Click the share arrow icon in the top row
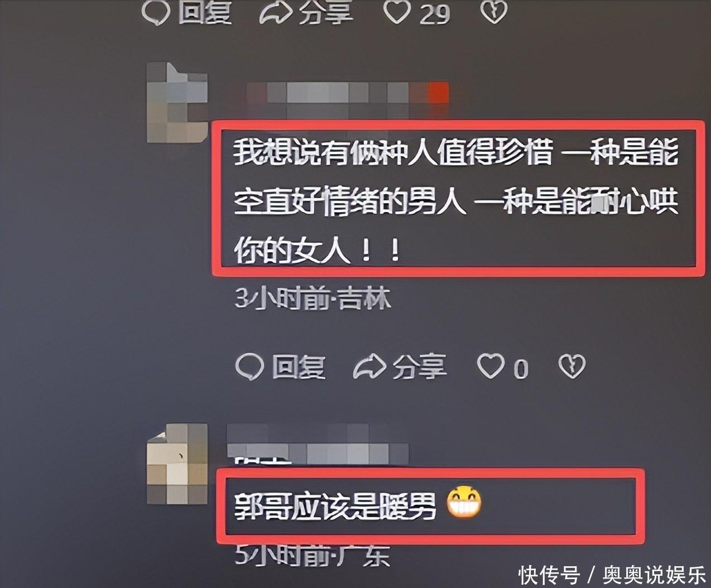This screenshot has width=711, height=588. pyautogui.click(x=275, y=13)
